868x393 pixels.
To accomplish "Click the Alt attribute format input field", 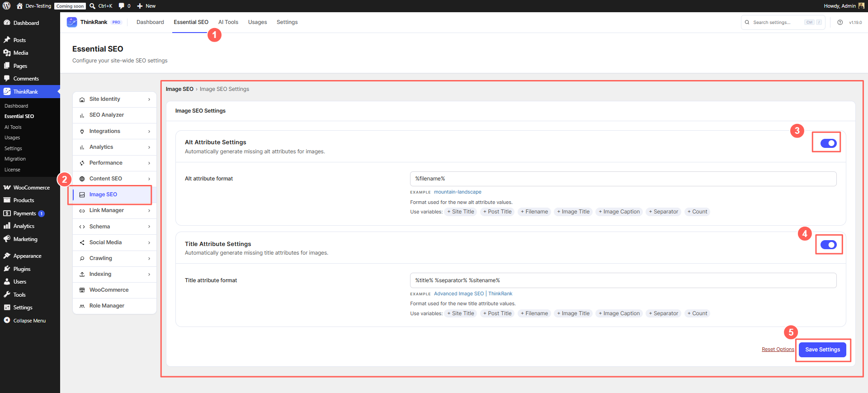I will coord(623,179).
